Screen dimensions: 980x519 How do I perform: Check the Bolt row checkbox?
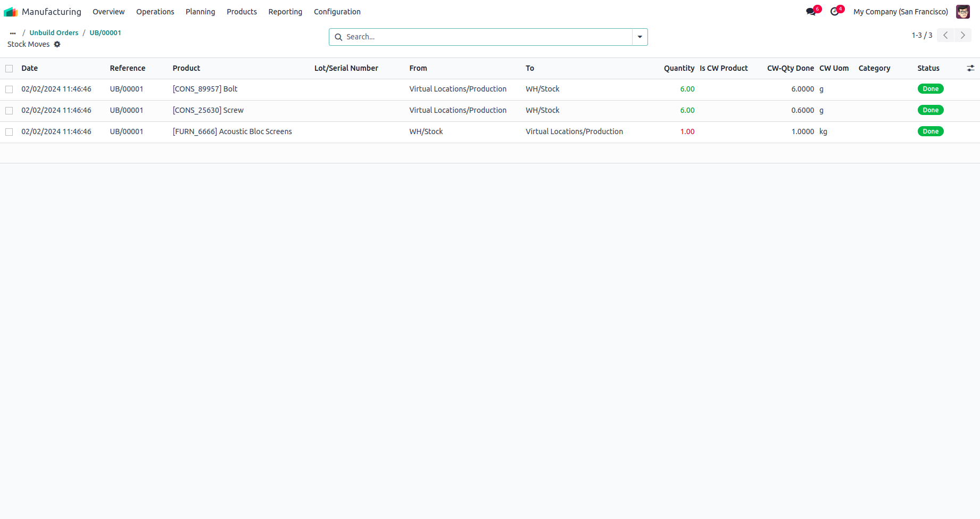(9, 89)
